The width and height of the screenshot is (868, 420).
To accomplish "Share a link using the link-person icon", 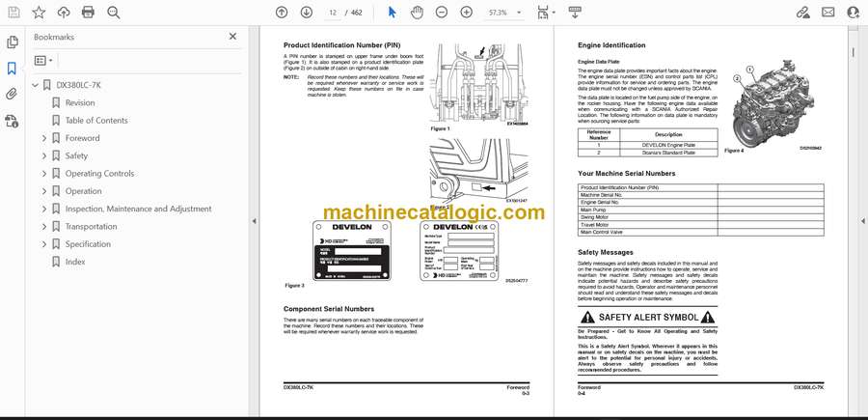I will tap(802, 13).
